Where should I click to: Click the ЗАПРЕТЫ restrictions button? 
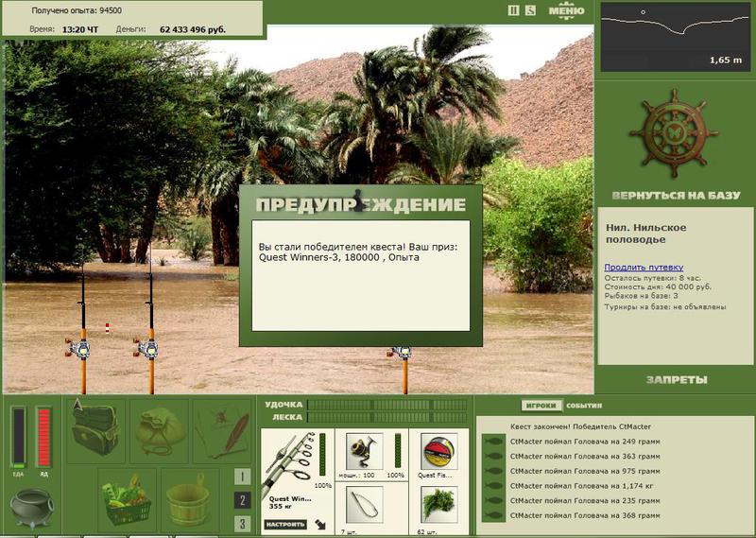pyautogui.click(x=677, y=380)
